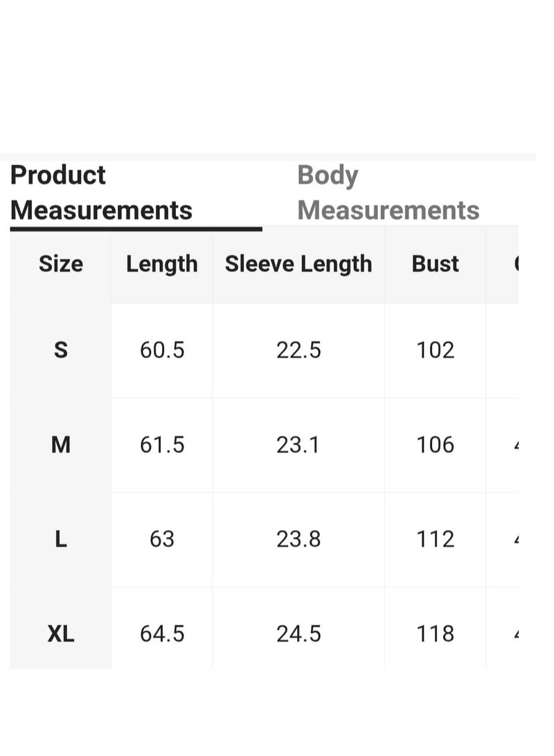
Task: Click the 64.5 length cell
Action: click(162, 633)
